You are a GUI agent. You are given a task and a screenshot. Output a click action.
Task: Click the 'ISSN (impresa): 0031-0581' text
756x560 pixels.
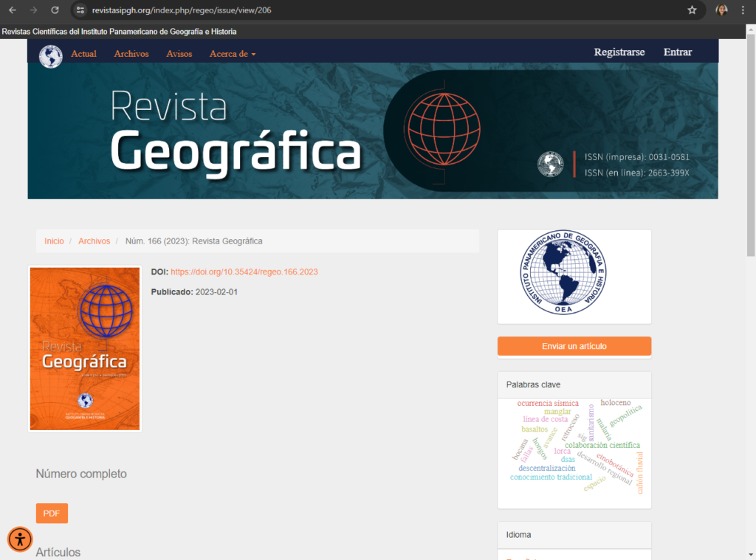[x=637, y=157]
